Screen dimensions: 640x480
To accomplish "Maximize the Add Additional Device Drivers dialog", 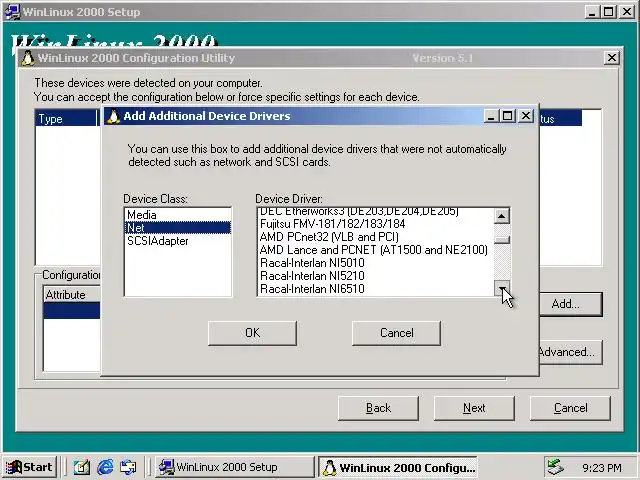I will click(x=508, y=116).
